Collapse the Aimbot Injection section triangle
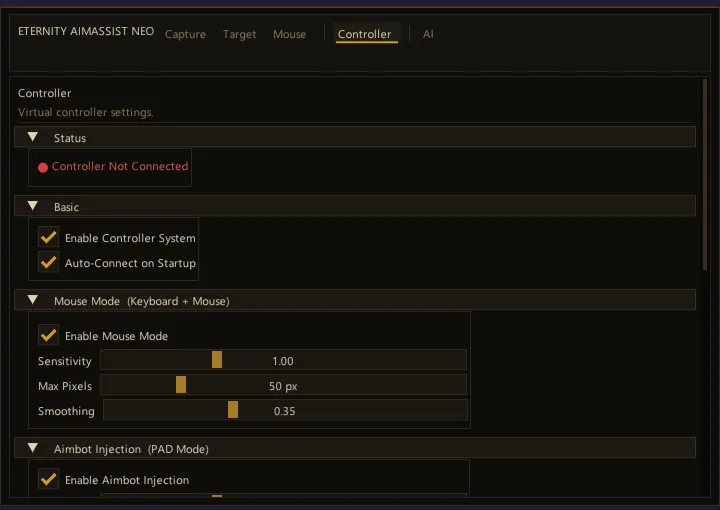Screen dimensions: 720x510 click(33, 448)
